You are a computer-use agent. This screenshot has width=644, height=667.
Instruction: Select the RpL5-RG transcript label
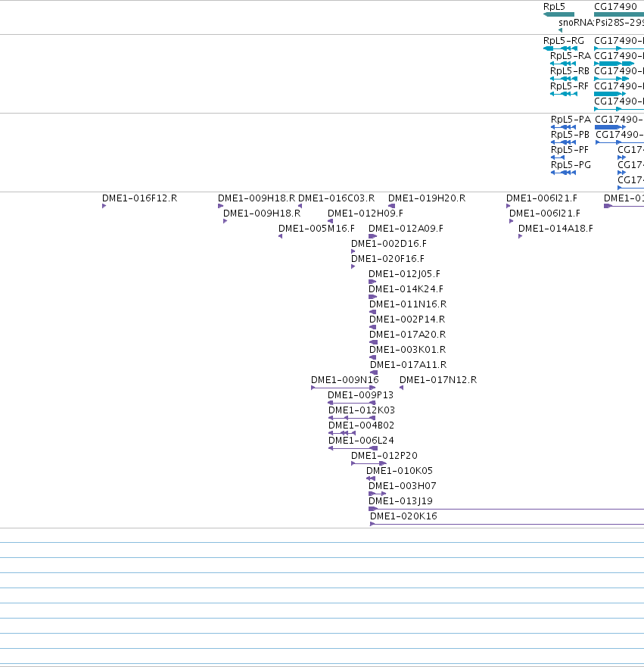pyautogui.click(x=564, y=41)
